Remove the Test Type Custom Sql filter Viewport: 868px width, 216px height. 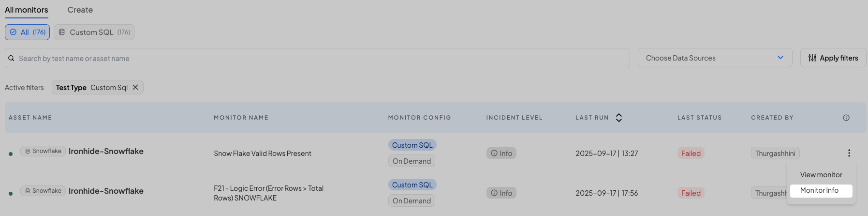135,87
